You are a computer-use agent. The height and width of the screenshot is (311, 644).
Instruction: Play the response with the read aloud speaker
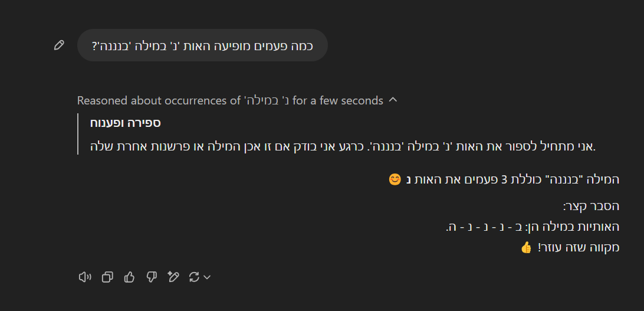click(85, 277)
